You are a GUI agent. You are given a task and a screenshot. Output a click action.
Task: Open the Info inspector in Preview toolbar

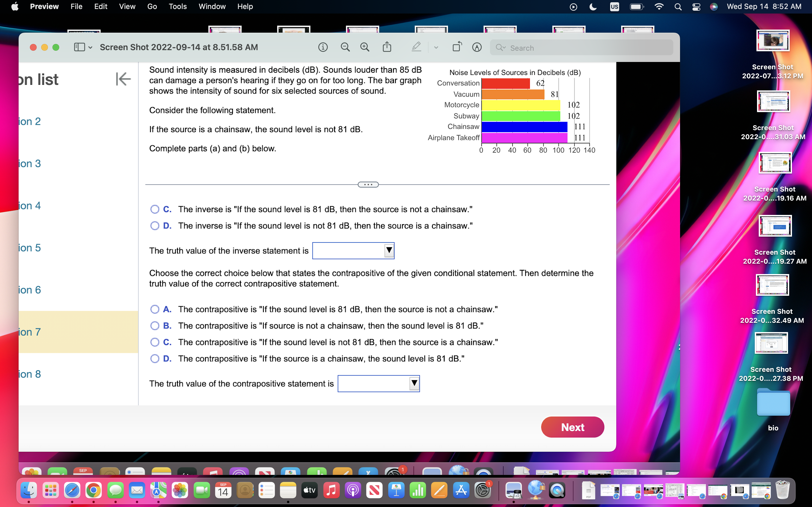[323, 47]
